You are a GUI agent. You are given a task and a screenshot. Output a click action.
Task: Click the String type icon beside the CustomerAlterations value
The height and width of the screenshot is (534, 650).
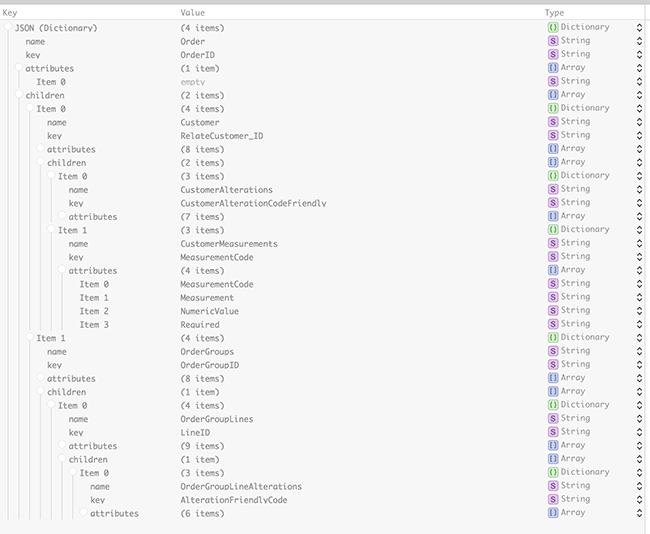552,189
